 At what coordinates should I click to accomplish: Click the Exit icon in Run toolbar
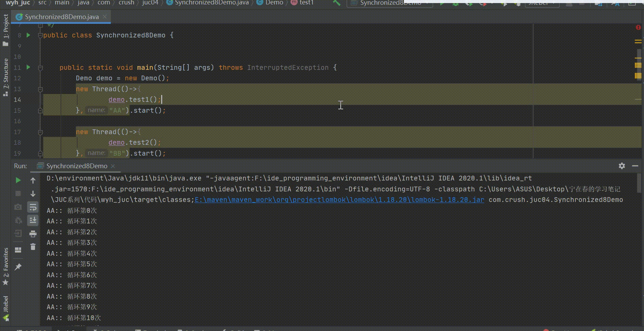point(18,234)
